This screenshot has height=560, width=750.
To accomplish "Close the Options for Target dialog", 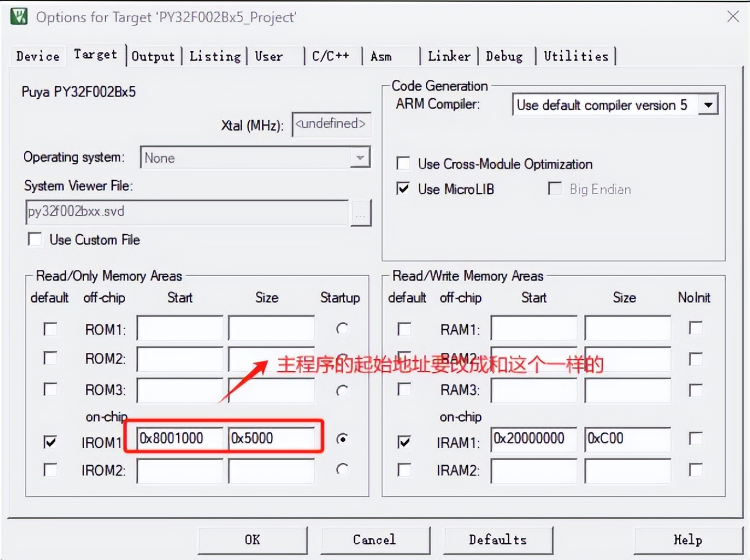I will click(x=733, y=16).
